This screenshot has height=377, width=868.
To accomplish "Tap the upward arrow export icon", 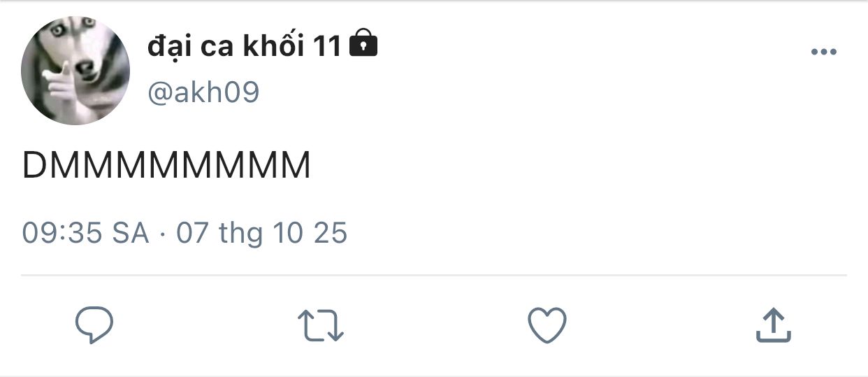I will tap(773, 326).
